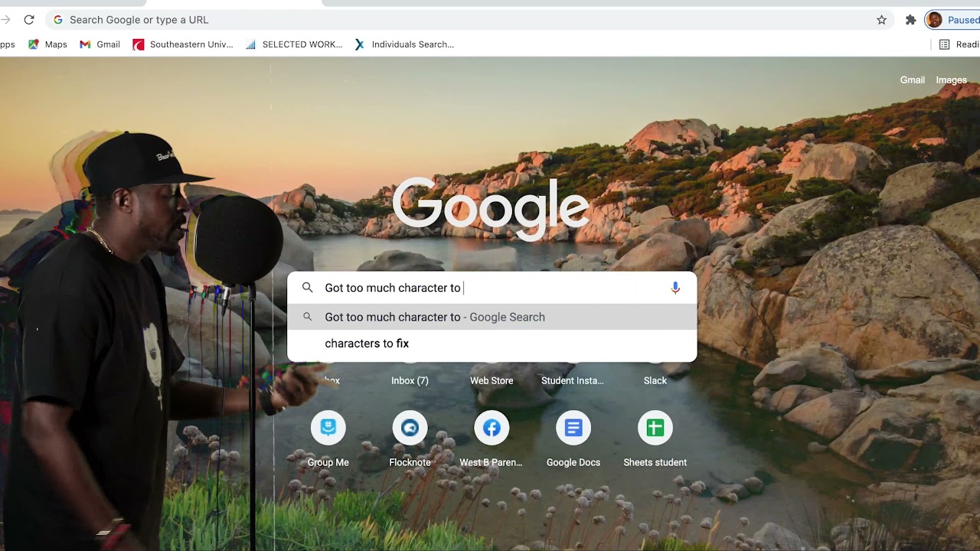This screenshot has height=551, width=980.
Task: Select the 'characters to fix' suggestion
Action: [492, 343]
